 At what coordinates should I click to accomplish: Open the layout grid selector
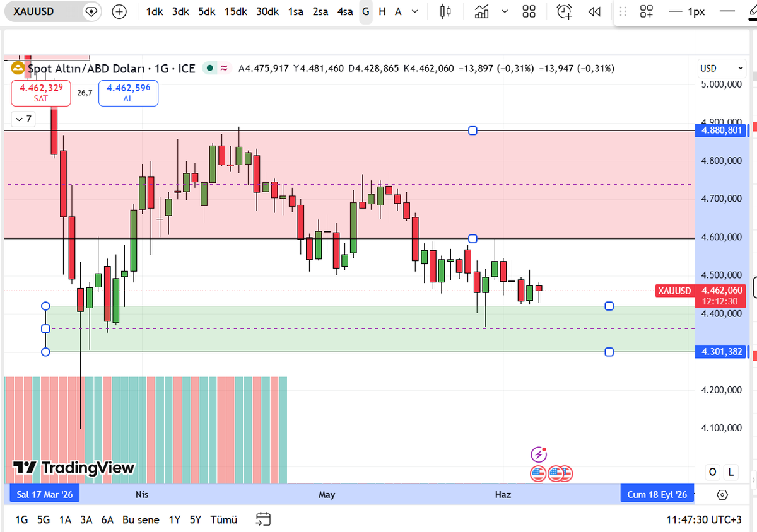[529, 11]
